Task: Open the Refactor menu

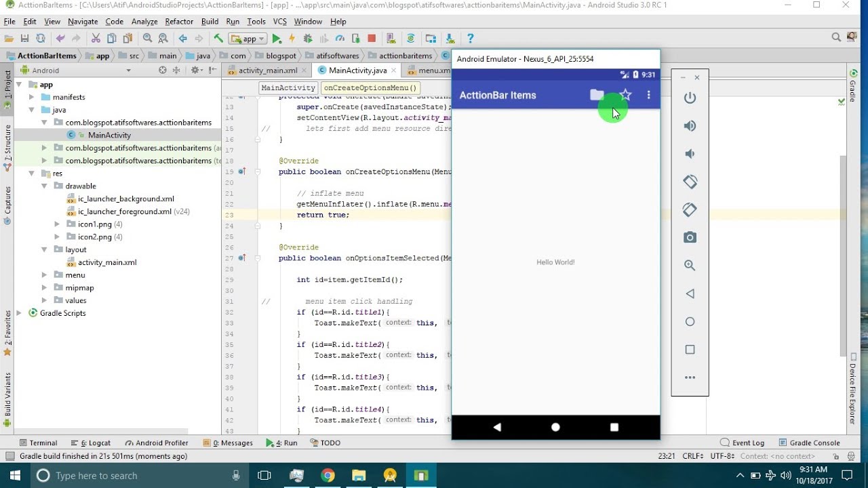Action: click(179, 22)
